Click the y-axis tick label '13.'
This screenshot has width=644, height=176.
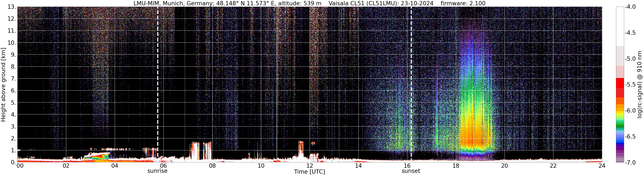[x=12, y=7]
